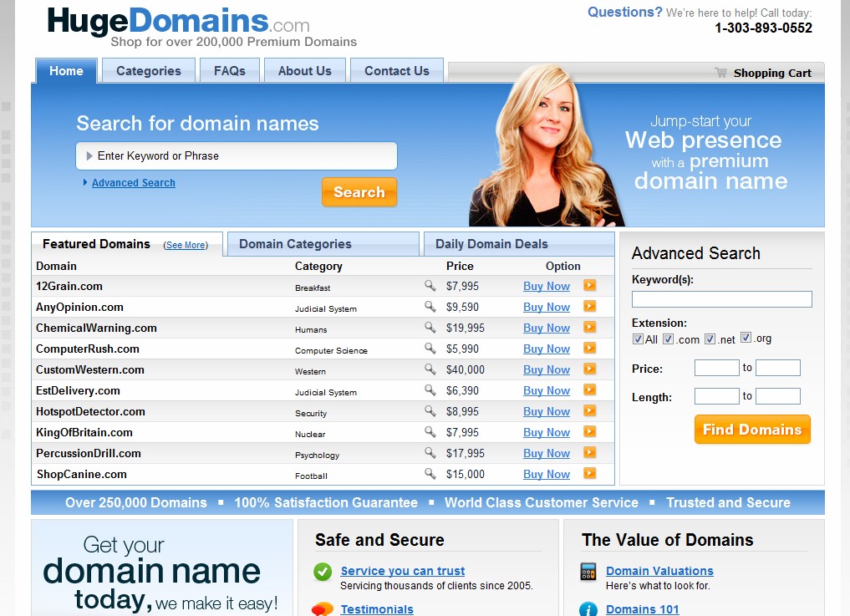Screen dimensions: 850x616
Task: Open the Domain Valuations link
Action: 659,571
